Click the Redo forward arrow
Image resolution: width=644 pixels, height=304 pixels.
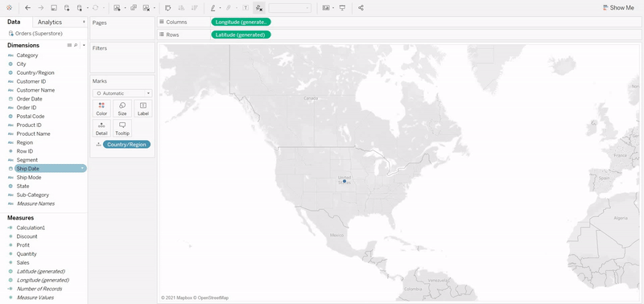tap(41, 8)
